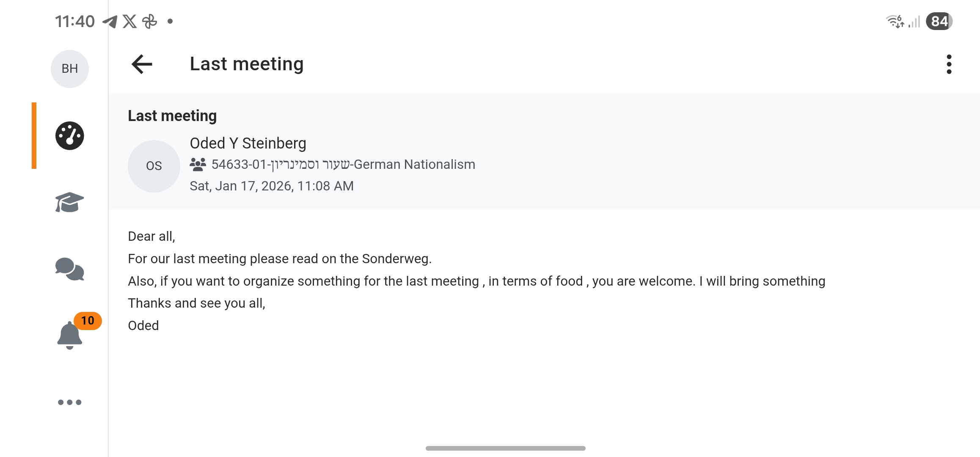The width and height of the screenshot is (980, 457).
Task: Tap the bottom home gesture bar
Action: tap(505, 448)
